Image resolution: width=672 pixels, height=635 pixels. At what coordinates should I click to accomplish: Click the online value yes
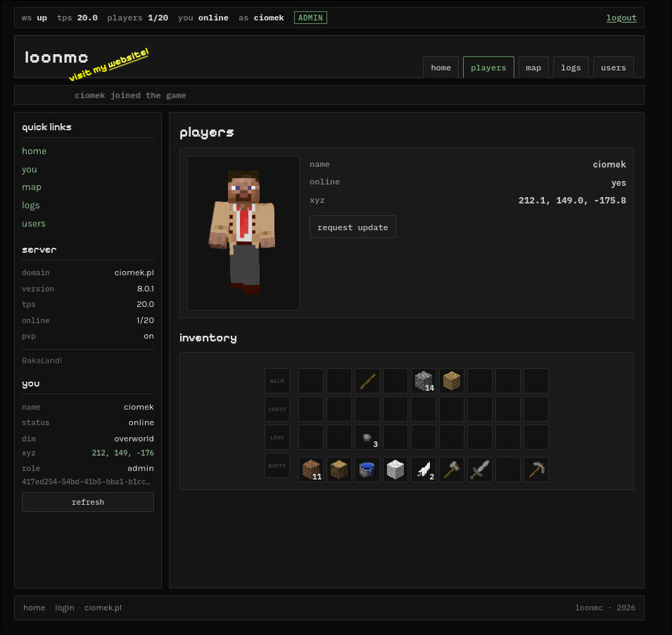(619, 182)
